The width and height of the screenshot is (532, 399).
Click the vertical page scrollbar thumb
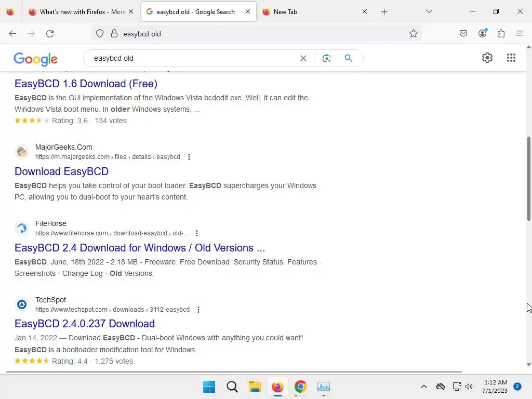point(528,179)
